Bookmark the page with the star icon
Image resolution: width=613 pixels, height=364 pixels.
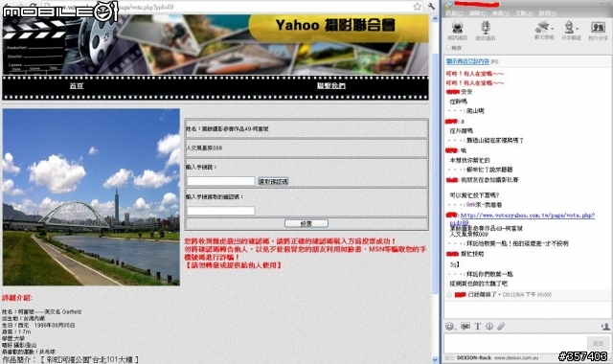(418, 7)
